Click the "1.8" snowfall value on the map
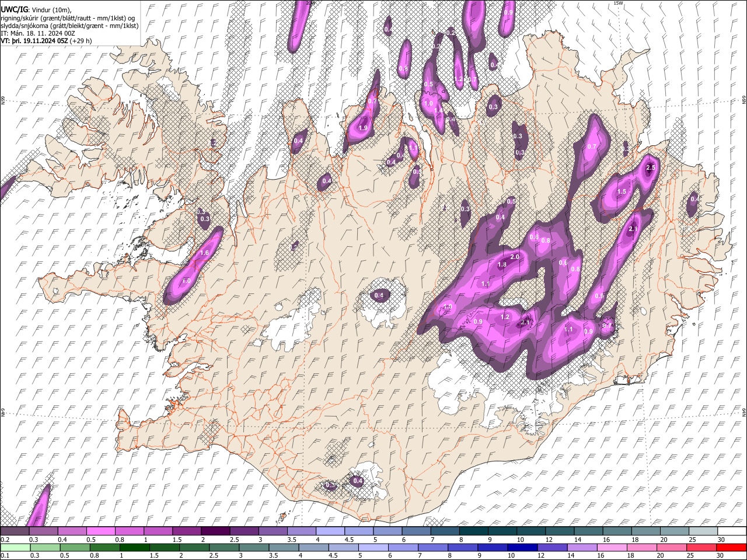This screenshot has width=747, height=560. pos(502,265)
